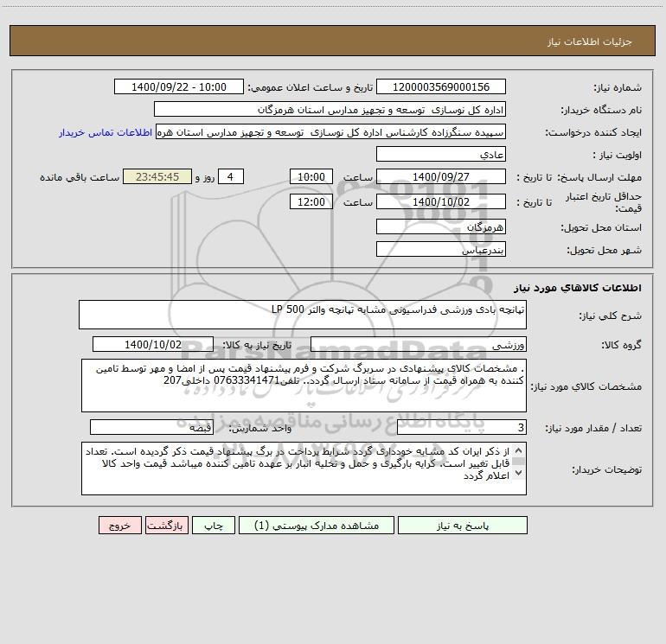Click response deadline date 1400/09/27
This screenshot has height=644, width=666.
441,176
